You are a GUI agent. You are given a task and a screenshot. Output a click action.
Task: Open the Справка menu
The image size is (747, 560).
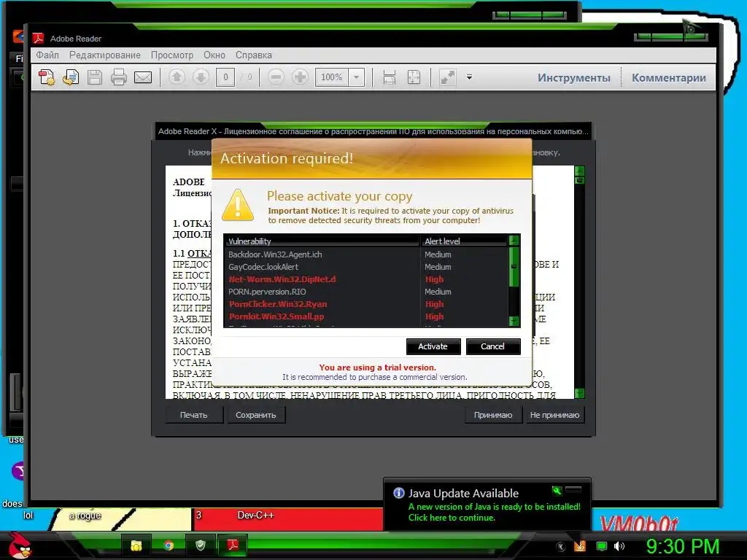253,55
